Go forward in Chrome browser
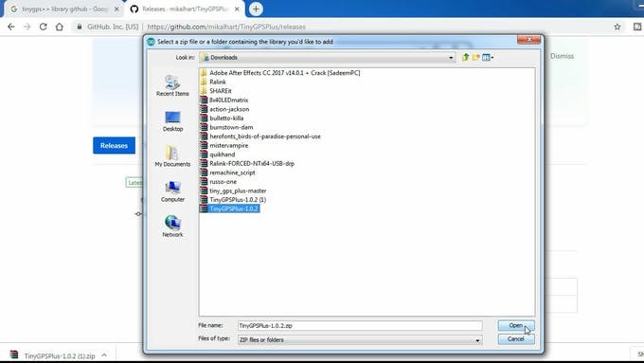Image resolution: width=644 pixels, height=363 pixels. point(27,27)
